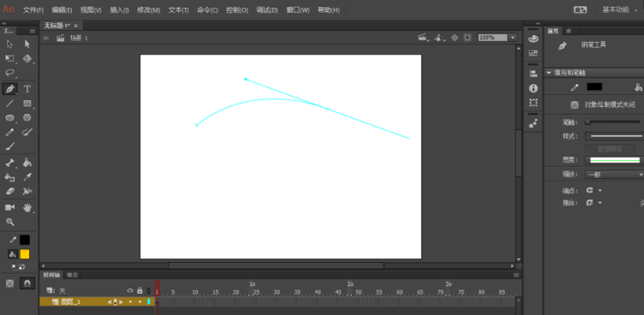
Task: Select the Bone tool
Action: point(10,163)
